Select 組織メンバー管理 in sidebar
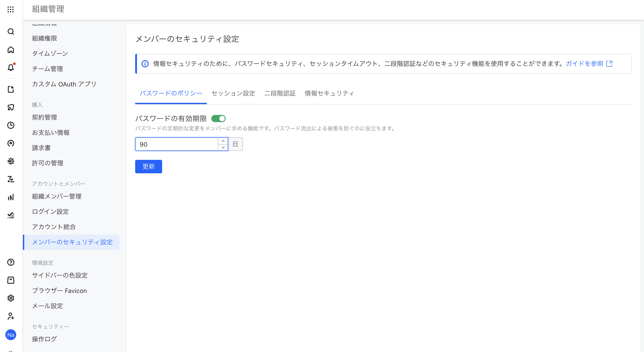Screen dimensions: 644x352 (x=57, y=196)
